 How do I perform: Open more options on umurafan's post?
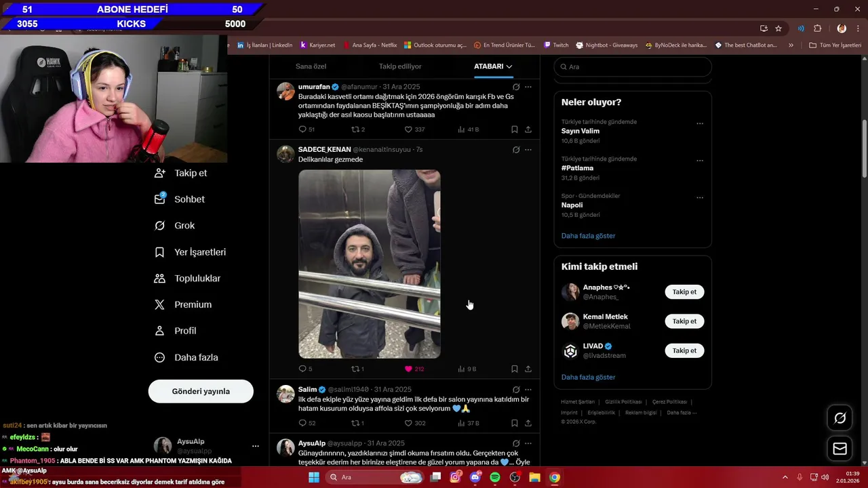click(x=528, y=87)
